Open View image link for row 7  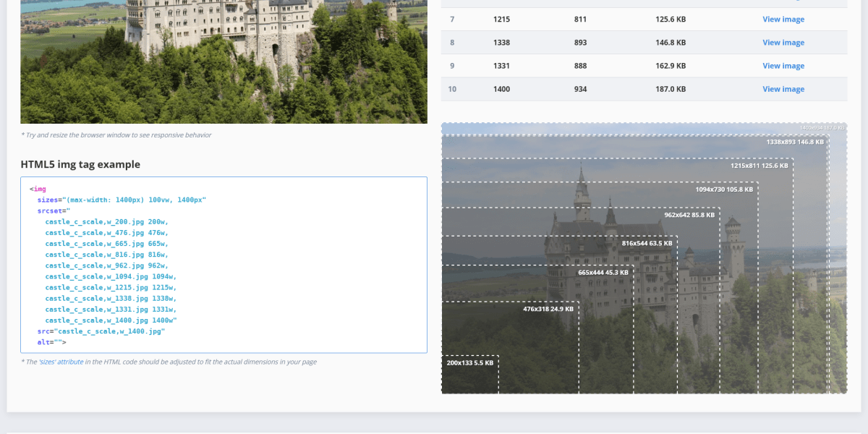pos(783,20)
